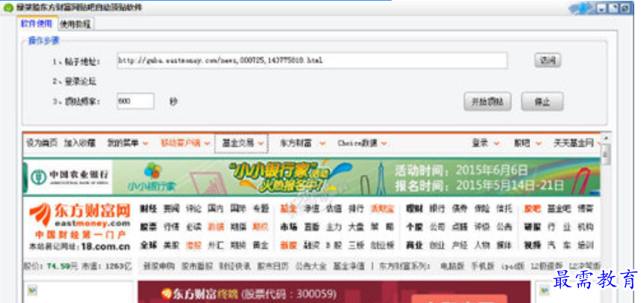The image size is (644, 303).
Task: Expand the Choice数据 dropdown
Action: [362, 143]
